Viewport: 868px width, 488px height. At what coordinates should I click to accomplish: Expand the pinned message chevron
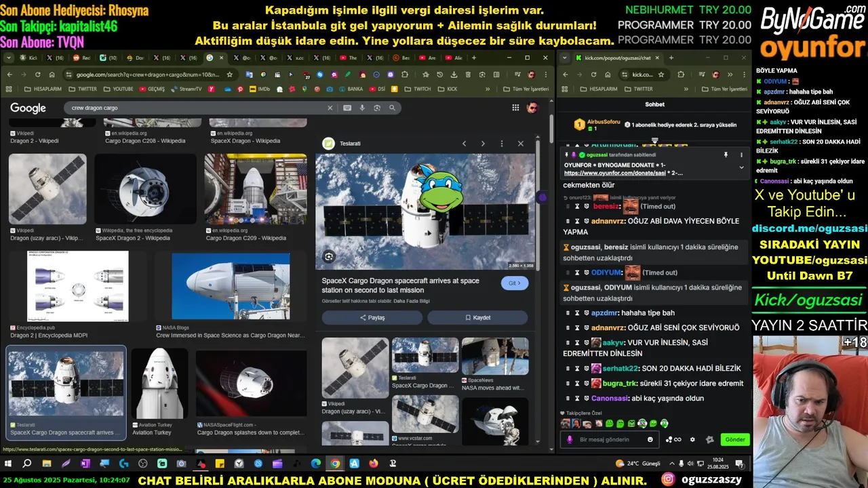click(x=741, y=167)
